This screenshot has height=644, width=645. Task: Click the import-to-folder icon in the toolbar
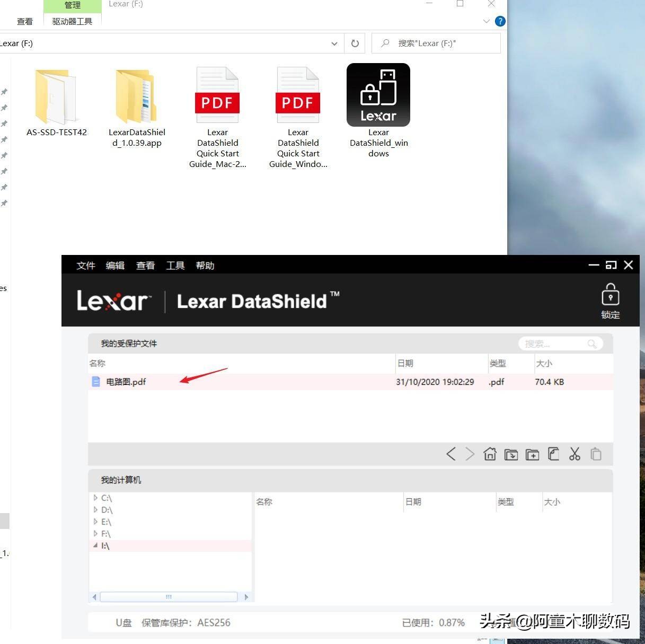(x=511, y=454)
